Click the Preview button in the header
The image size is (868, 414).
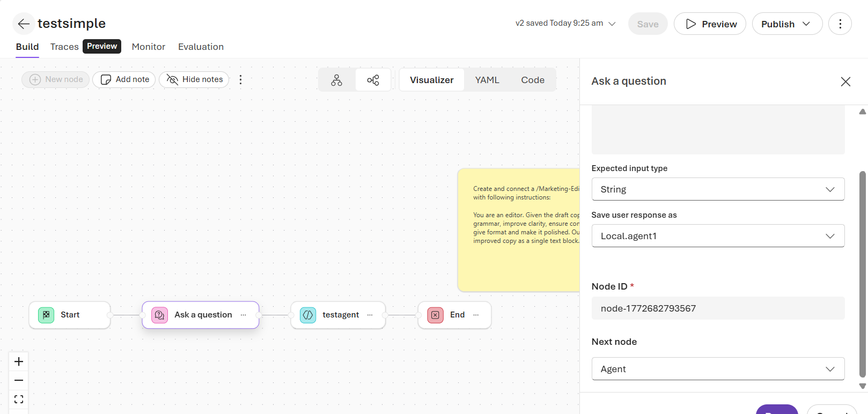(x=710, y=24)
